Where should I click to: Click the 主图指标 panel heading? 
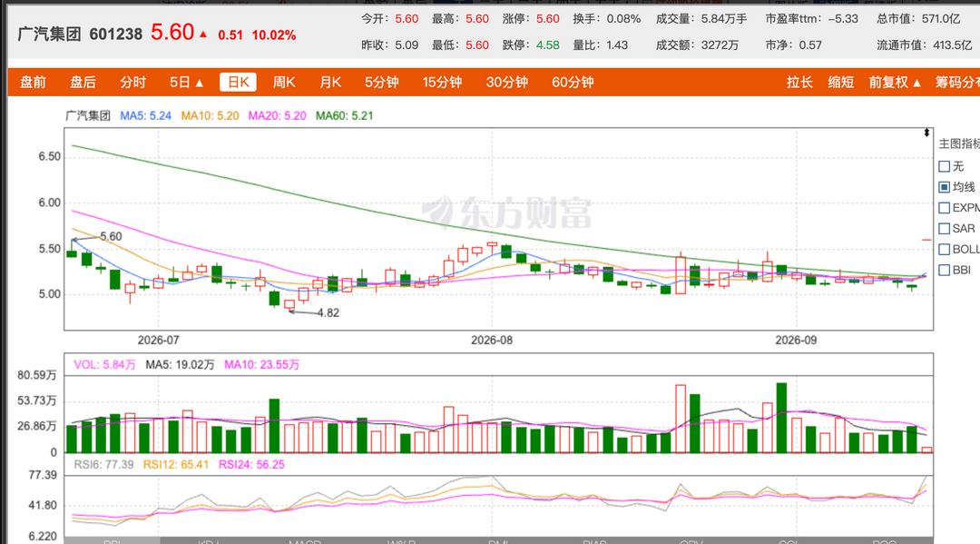[959, 143]
